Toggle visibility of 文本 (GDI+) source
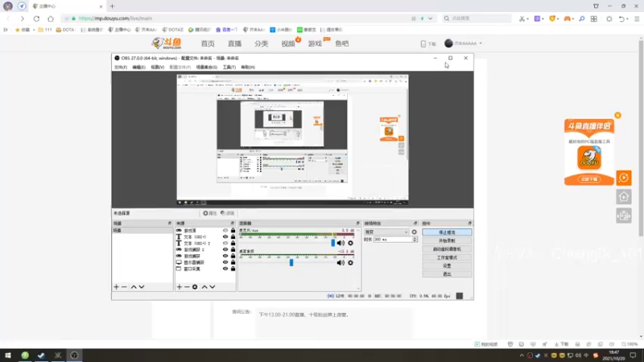Viewport: 644px width, 362px height. 225,237
